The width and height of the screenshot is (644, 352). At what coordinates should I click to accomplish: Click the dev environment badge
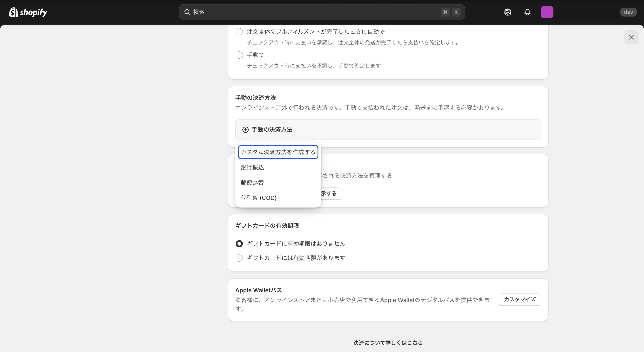pos(628,12)
